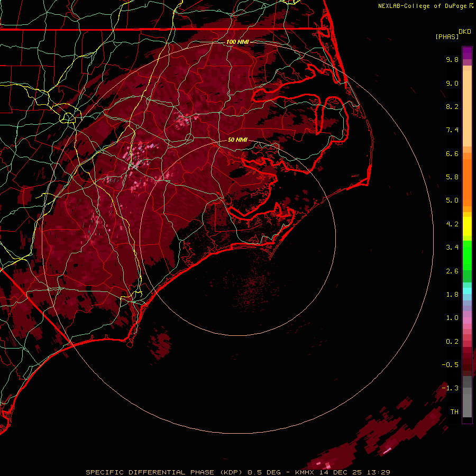Click the dark orange segment of the color bar
Viewport: 476px width, 476px height.
coord(467,182)
